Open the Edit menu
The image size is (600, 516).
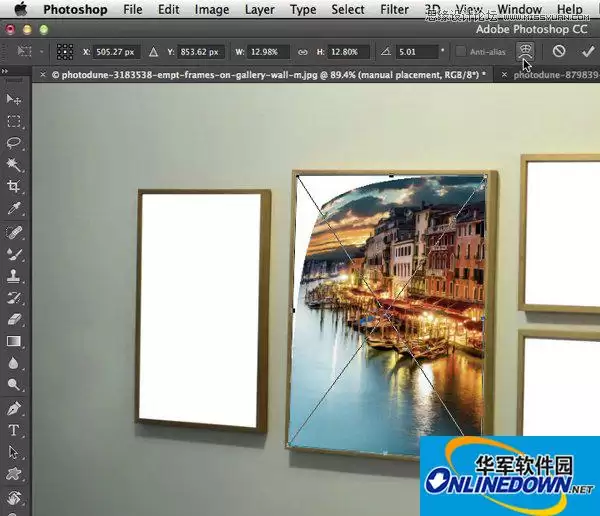coord(168,9)
